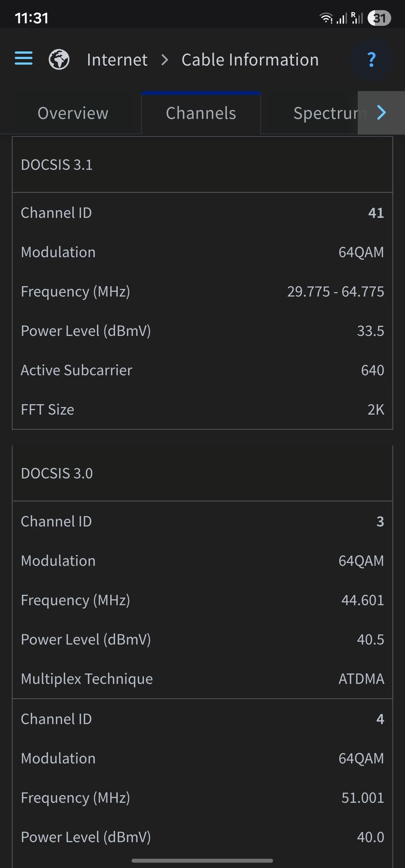This screenshot has height=868, width=405.
Task: Tap the 11:31 clock in the status bar
Action: pyautogui.click(x=32, y=18)
